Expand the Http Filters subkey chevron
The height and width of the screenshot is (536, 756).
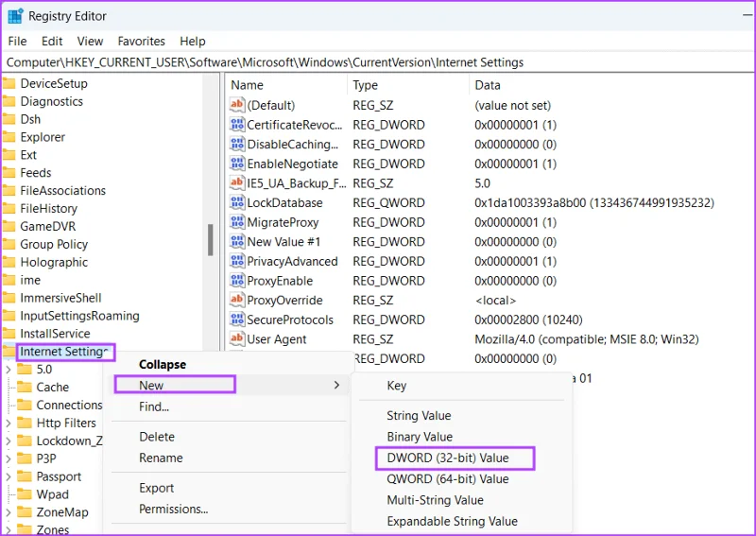point(9,424)
